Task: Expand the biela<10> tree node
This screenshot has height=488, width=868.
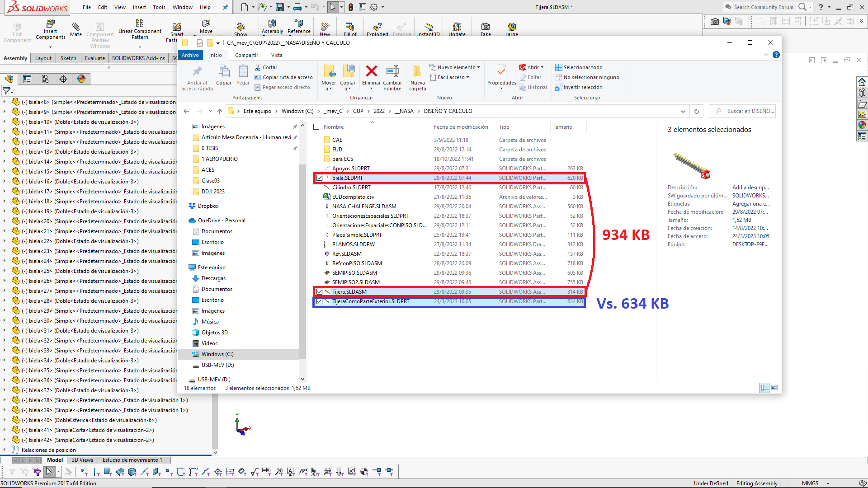Action: pyautogui.click(x=5, y=122)
